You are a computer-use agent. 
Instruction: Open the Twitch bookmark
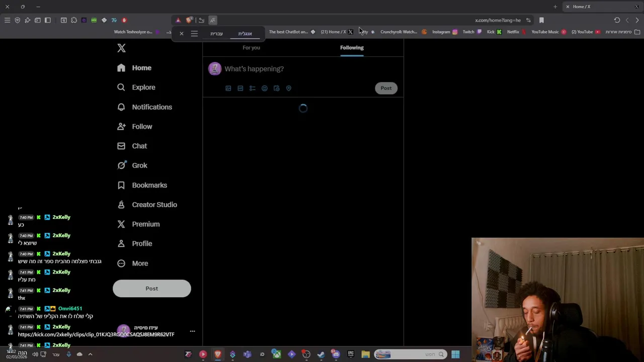(x=472, y=32)
